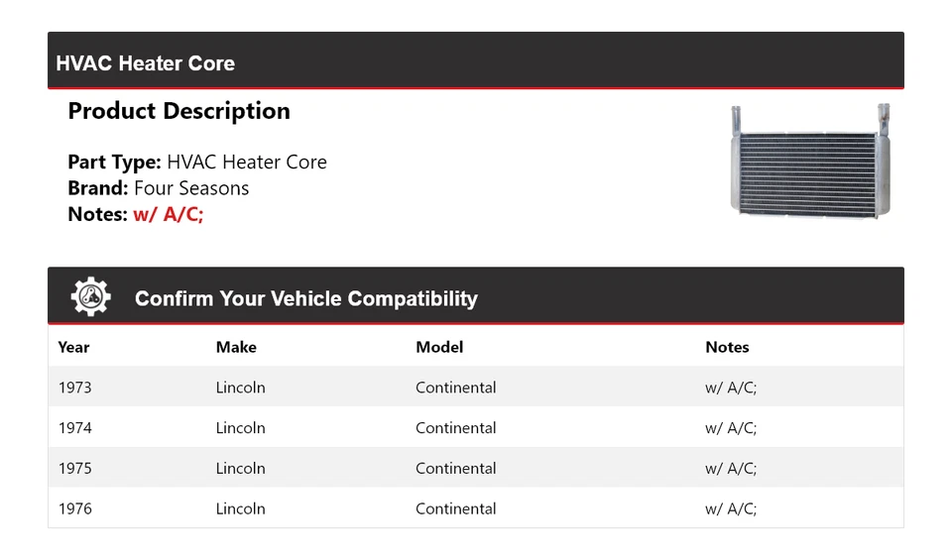The image size is (952, 560).
Task: Select the 1975 year cell
Action: [x=74, y=468]
